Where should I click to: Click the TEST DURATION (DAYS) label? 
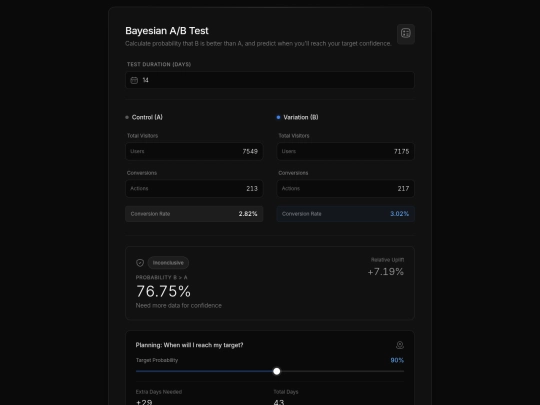159,64
